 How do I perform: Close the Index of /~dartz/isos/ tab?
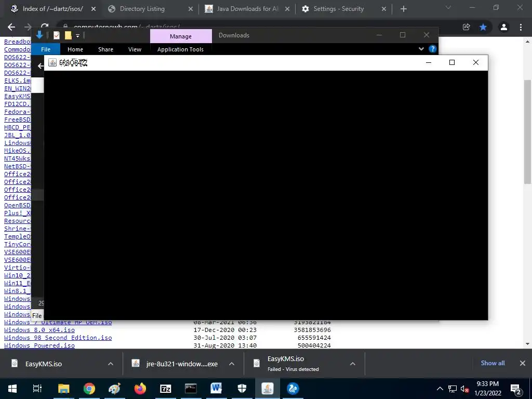click(94, 9)
